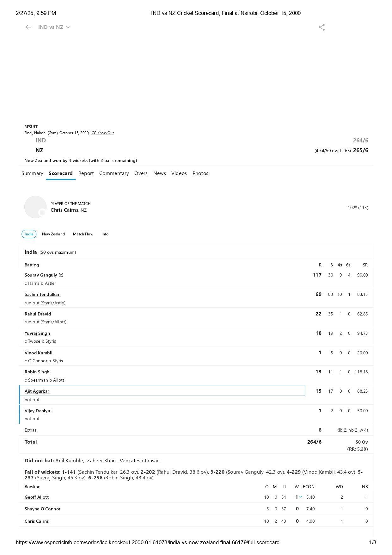The width and height of the screenshot is (392, 555).
Task: Open the Photos tab
Action: coord(200,173)
